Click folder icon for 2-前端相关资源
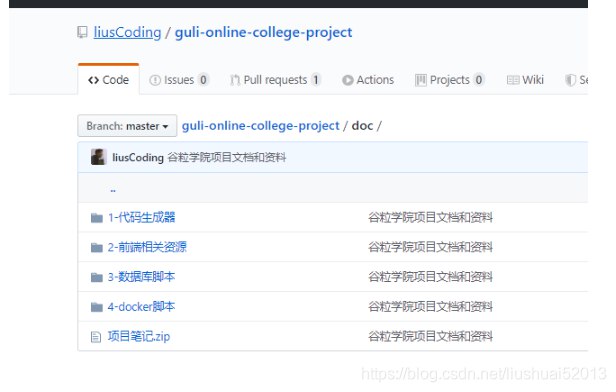Viewport: 616px width, 392px height. pyautogui.click(x=97, y=247)
